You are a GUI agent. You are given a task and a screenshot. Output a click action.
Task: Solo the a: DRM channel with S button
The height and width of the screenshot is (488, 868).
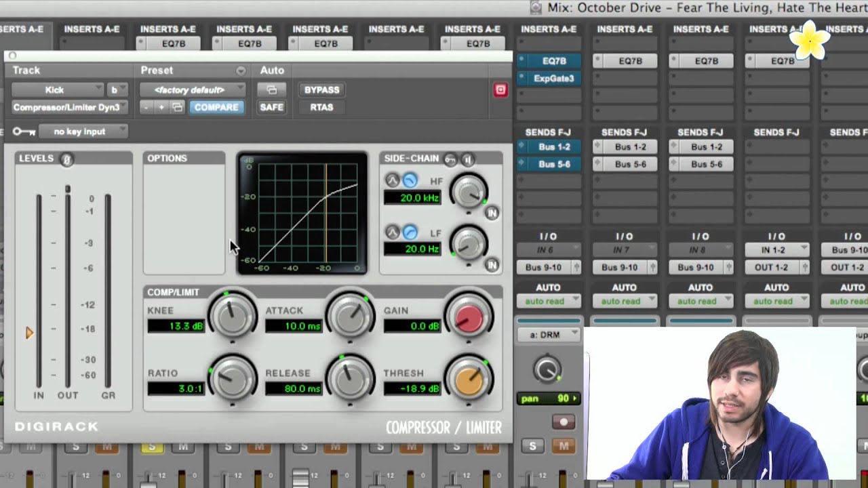click(x=533, y=446)
